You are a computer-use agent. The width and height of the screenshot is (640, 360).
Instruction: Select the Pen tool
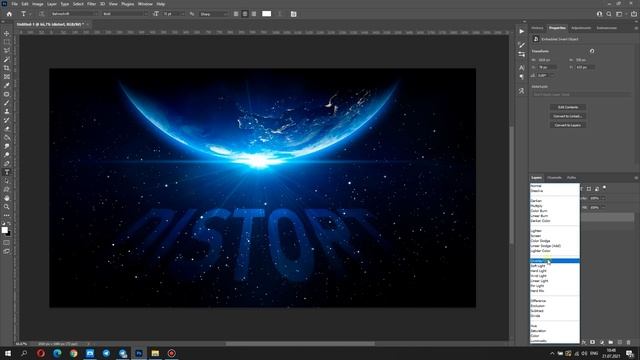coord(7,163)
